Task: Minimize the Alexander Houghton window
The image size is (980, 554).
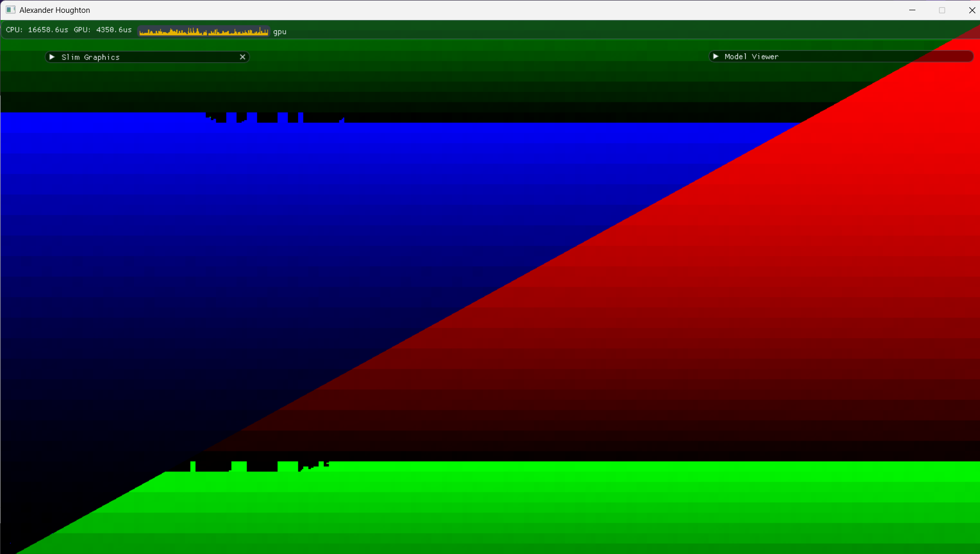Action: point(912,10)
